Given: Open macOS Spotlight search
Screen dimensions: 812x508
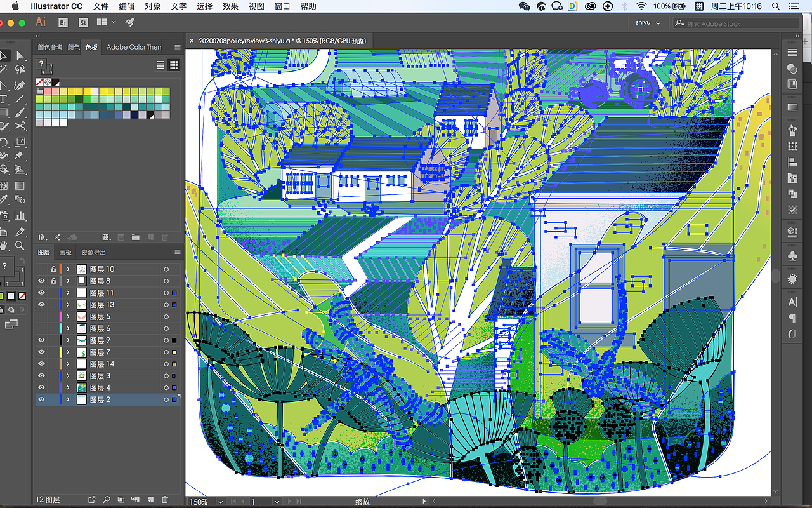Looking at the screenshot, I should pos(776,6).
